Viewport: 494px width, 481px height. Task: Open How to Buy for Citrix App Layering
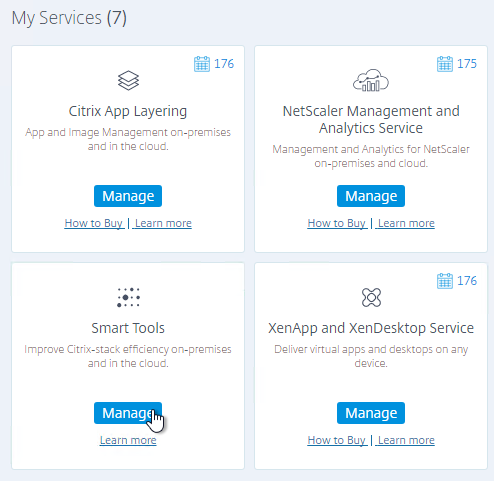(x=94, y=223)
